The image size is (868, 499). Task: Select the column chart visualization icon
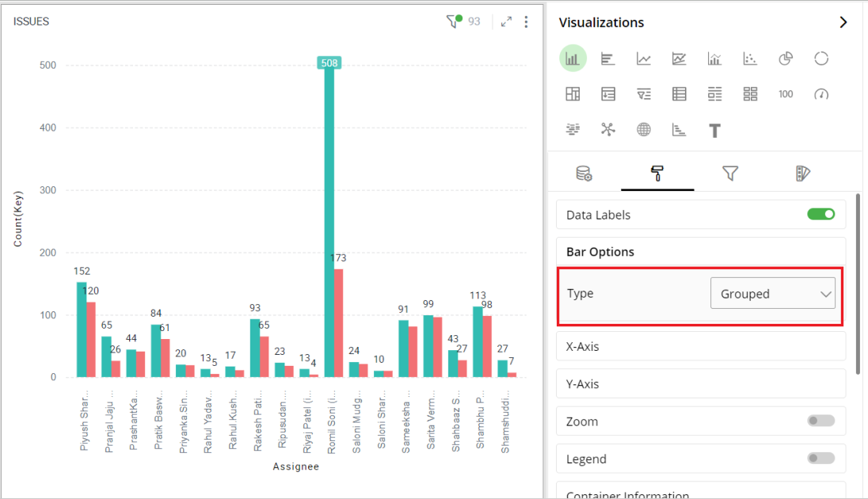573,58
